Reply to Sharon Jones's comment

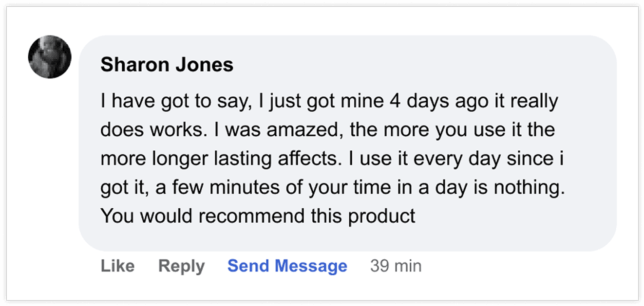(x=181, y=266)
